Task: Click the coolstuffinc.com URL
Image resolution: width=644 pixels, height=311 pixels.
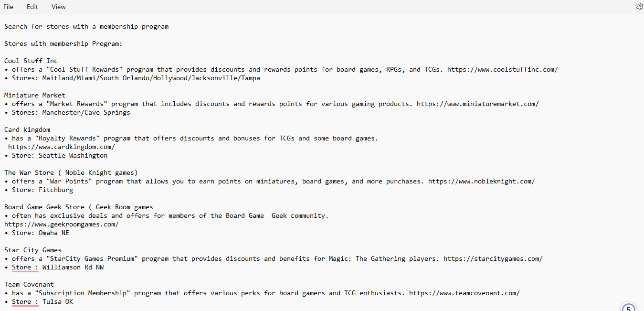Action: pos(502,70)
